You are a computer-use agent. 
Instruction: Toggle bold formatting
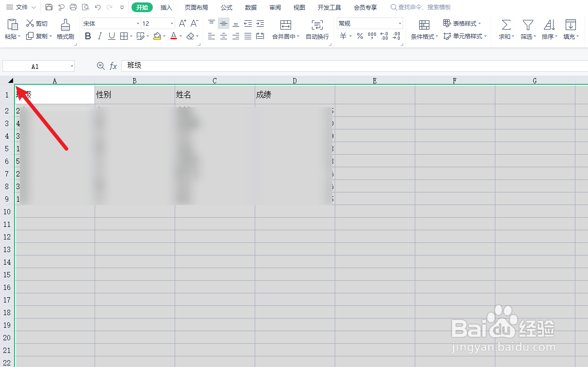[88, 36]
